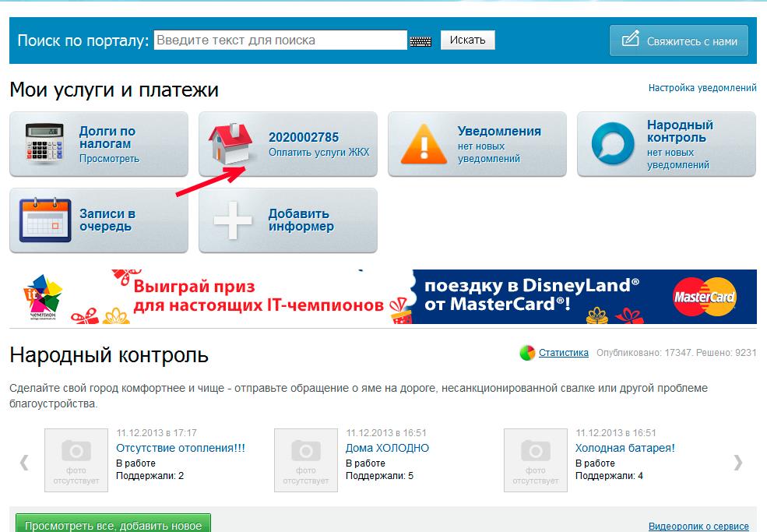This screenshot has width=767, height=532.
Task: Open the Видеоролик о сервисе link
Action: coord(698,527)
